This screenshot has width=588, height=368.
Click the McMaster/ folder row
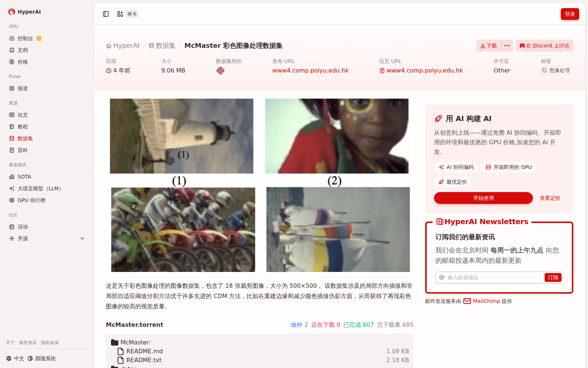[259, 342]
